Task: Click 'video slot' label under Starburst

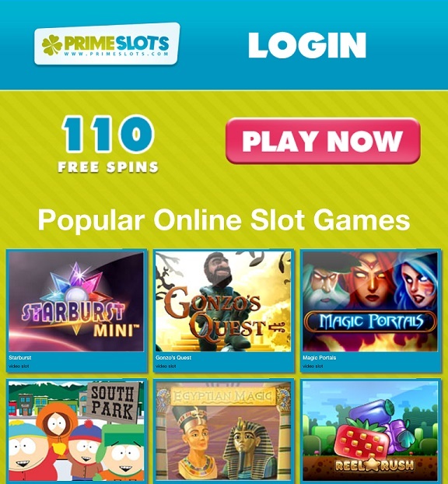Action: point(19,366)
